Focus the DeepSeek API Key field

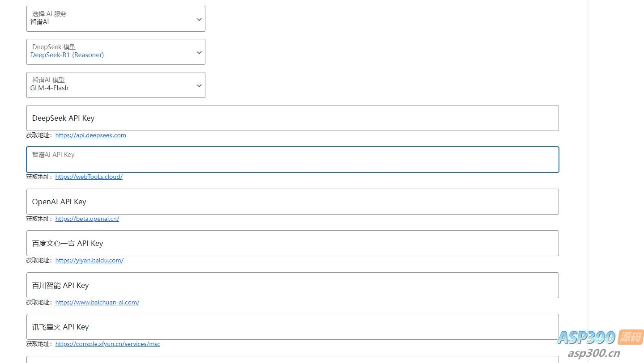(292, 118)
